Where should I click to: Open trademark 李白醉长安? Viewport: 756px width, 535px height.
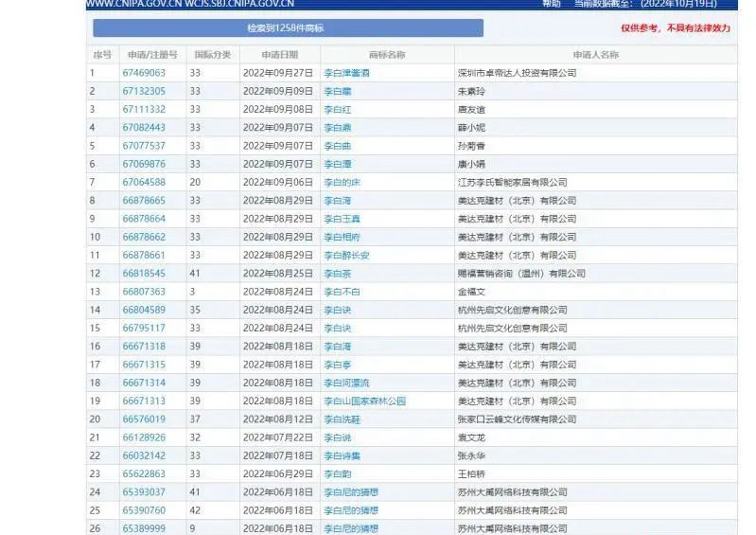[x=346, y=256]
